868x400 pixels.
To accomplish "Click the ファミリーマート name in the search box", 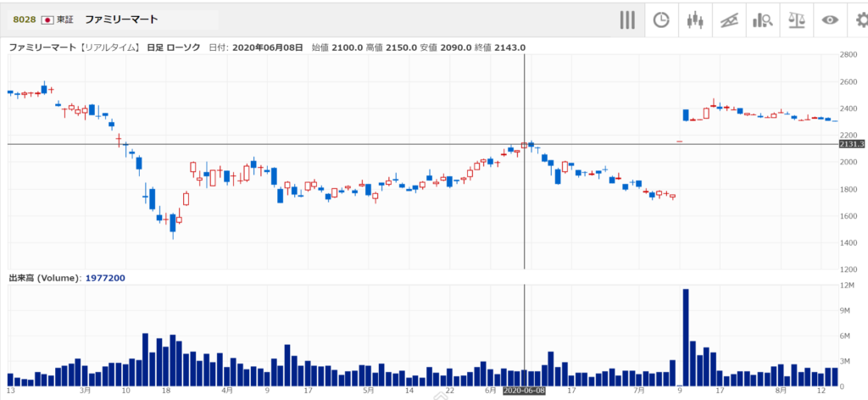I will 121,19.
